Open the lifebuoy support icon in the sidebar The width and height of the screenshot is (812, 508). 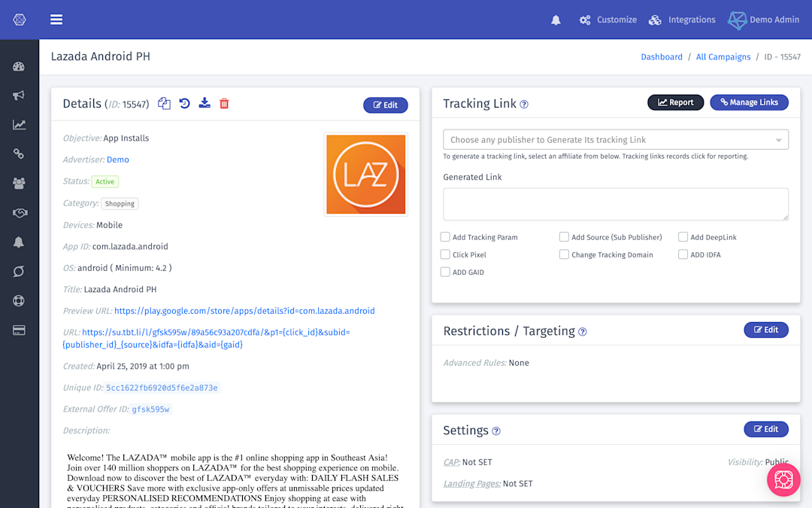(19, 300)
